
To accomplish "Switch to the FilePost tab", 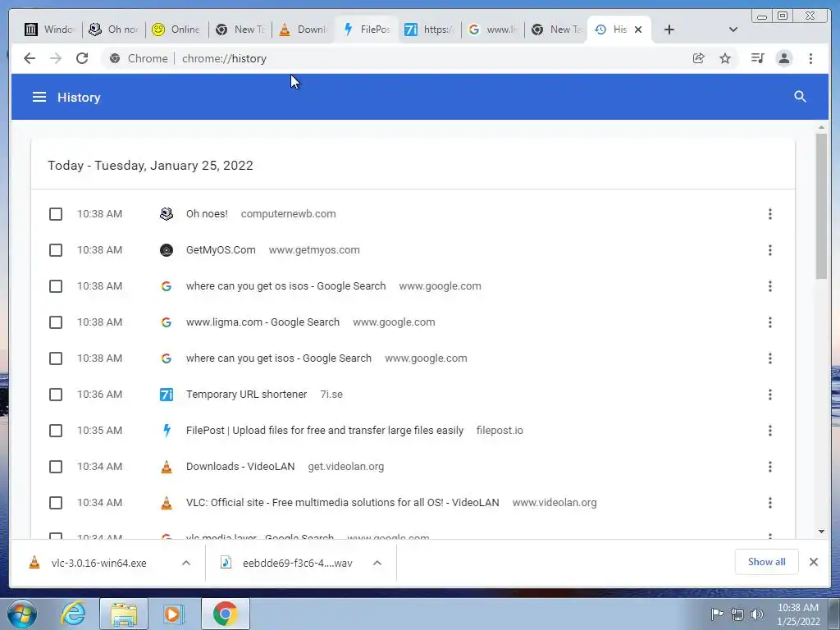I will (367, 30).
